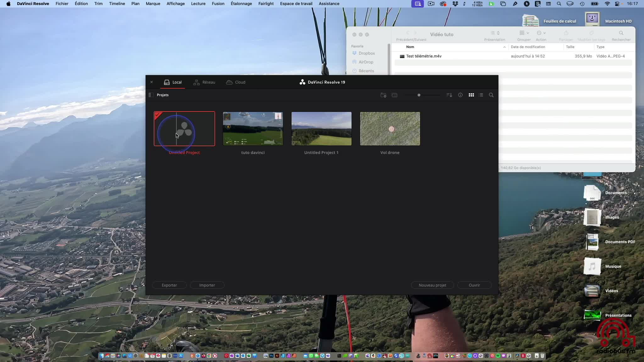The image size is (644, 362).
Task: Toggle the project library sidebar
Action: 151,95
